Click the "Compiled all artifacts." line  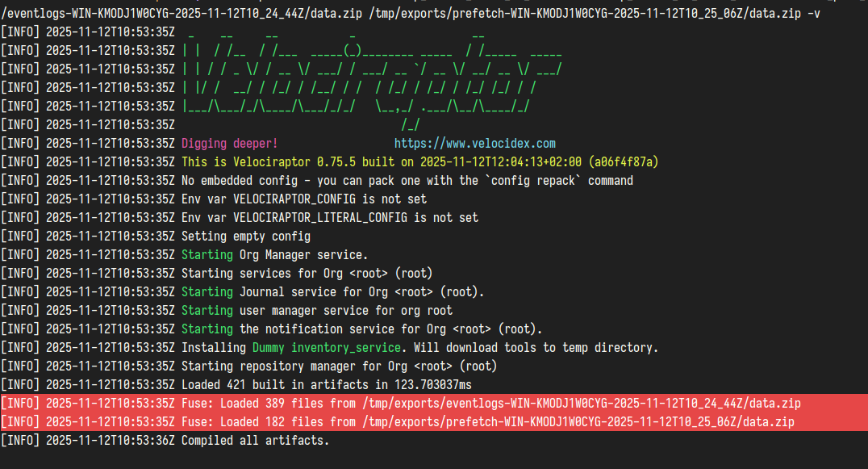pos(255,440)
